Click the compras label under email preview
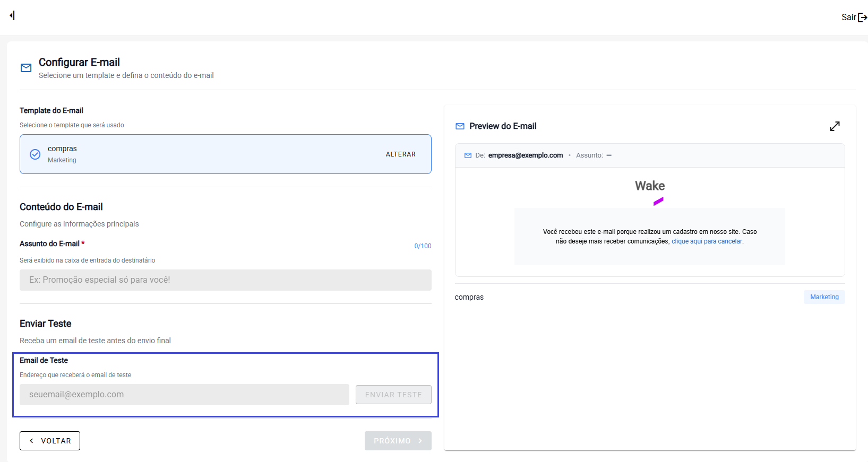Image resolution: width=868 pixels, height=462 pixels. pos(469,297)
